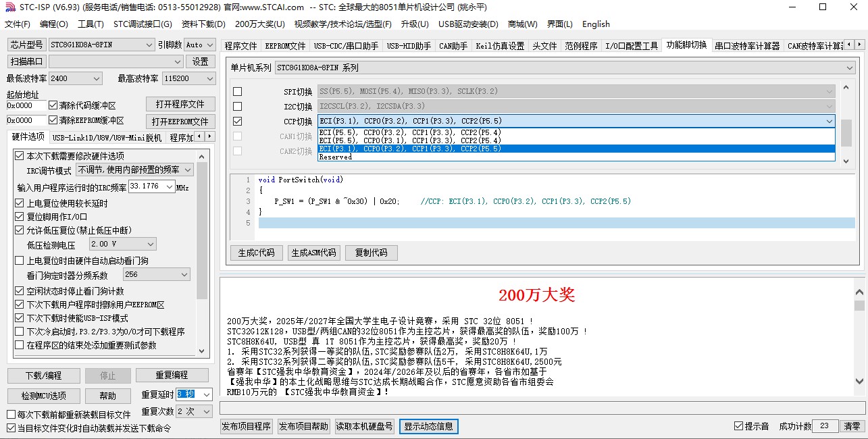Toggle 本次下载需要修改硬件选项 checkbox
Screen dimensions: 868x439
click(19, 156)
